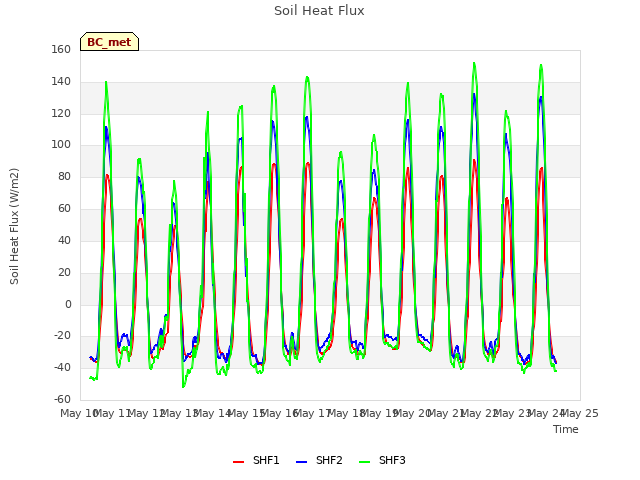Click the -40 y-axis tick label
The width and height of the screenshot is (640, 480).
point(62,367)
